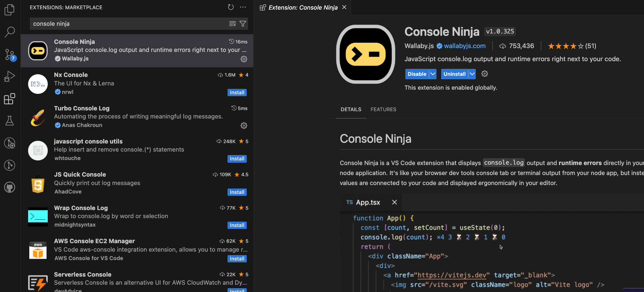Switch to the FEATURES tab

click(383, 110)
